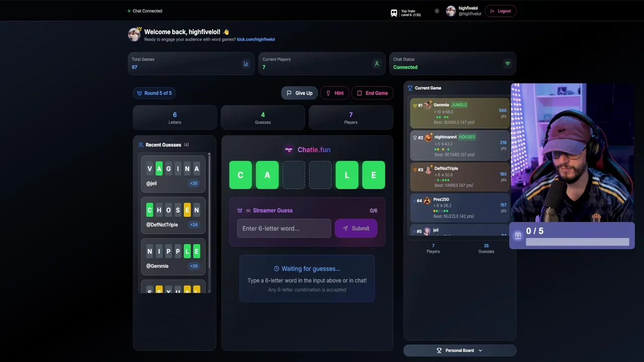Screen dimensions: 644x362
Task: Select the @jeli guess card
Action: tap(173, 174)
